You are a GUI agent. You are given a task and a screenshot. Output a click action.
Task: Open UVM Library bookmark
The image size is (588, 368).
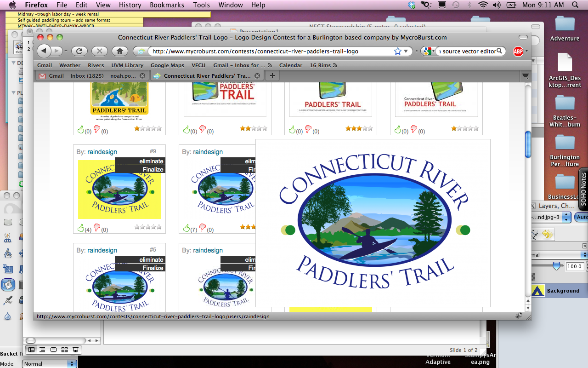coord(127,65)
